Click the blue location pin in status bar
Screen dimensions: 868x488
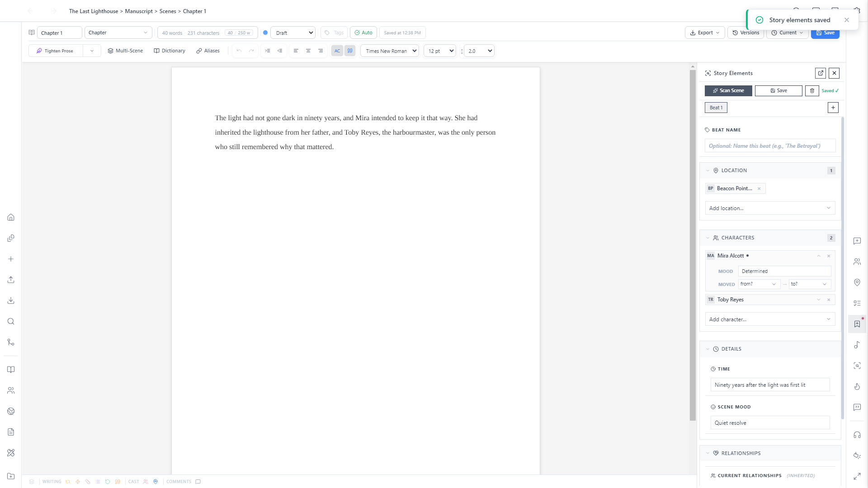pos(156,482)
